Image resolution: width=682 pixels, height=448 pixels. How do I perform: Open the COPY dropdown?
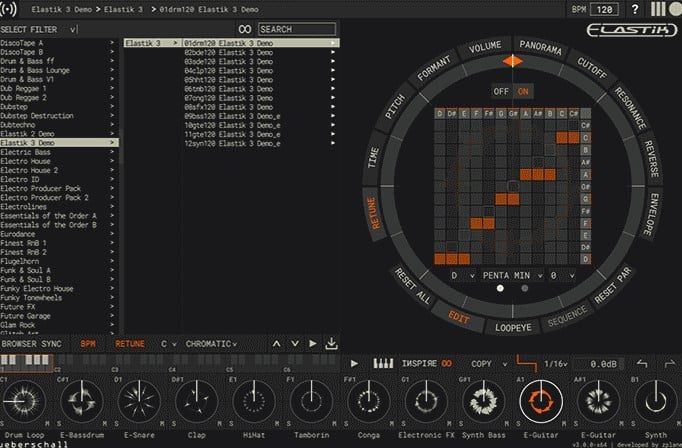(489, 364)
